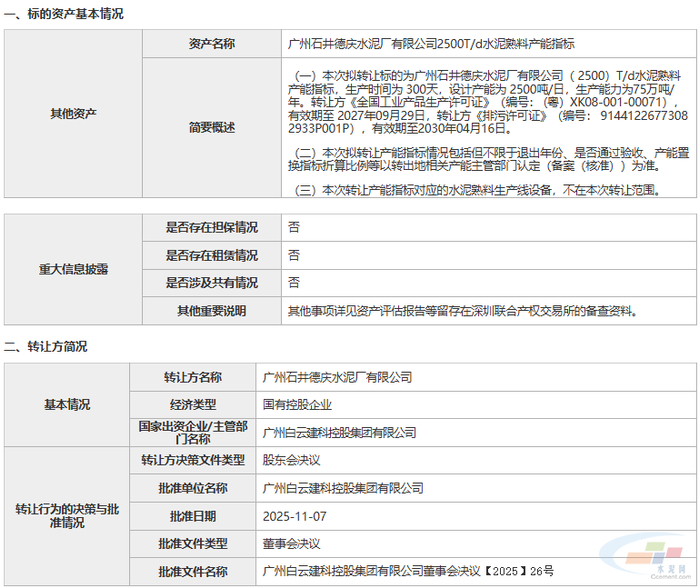Click the 是否存在租赁情况 label
Viewport: 700px width, 588px height.
tap(212, 255)
